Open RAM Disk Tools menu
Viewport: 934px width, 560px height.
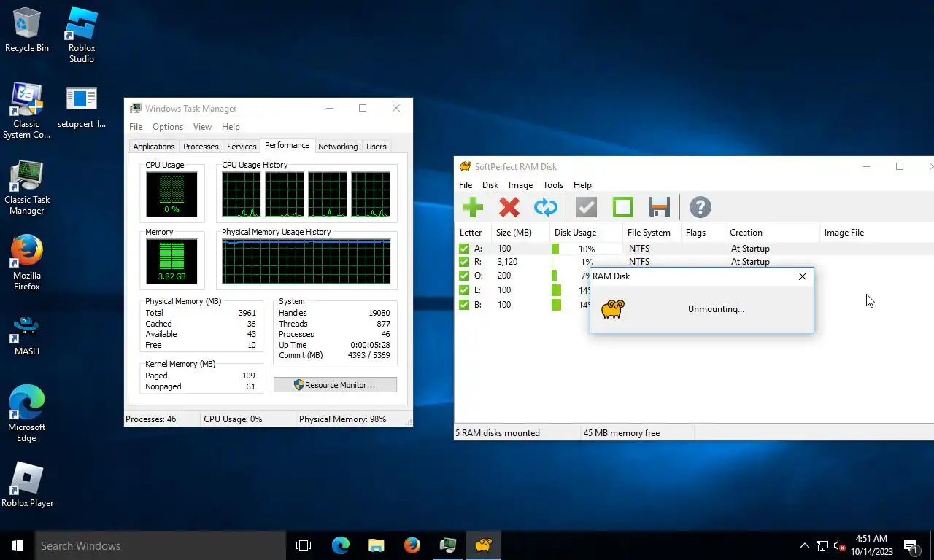click(553, 185)
